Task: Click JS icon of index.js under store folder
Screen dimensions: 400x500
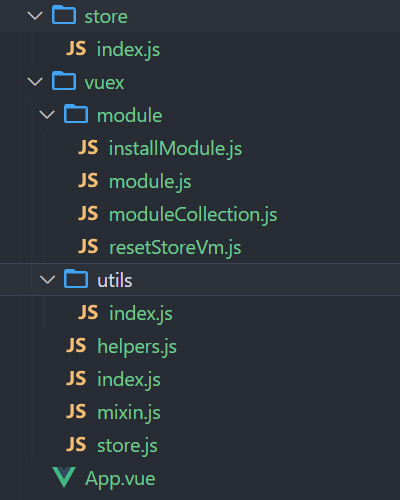Action: [76, 49]
